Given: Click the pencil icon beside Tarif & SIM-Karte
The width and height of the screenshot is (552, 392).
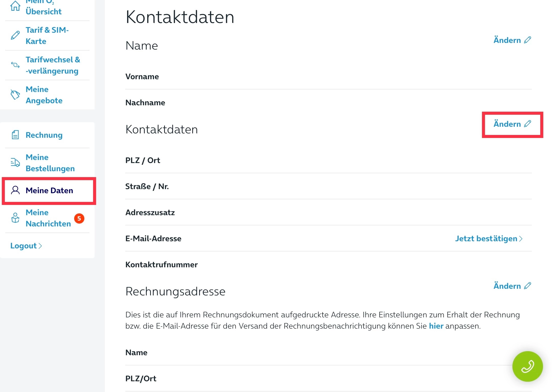Looking at the screenshot, I should click(15, 35).
